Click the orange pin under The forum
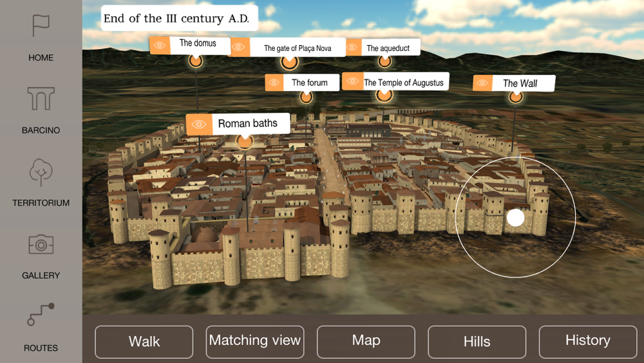The height and width of the screenshot is (363, 644). click(306, 97)
